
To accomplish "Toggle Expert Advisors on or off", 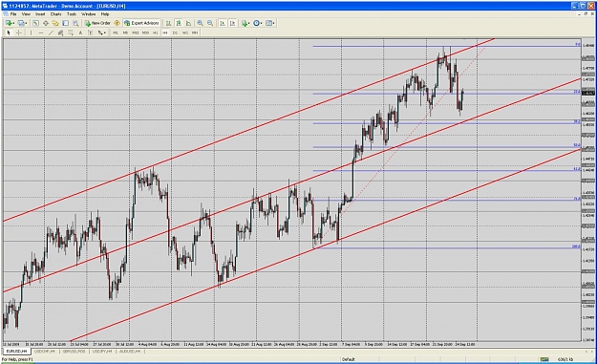I will [x=141, y=23].
